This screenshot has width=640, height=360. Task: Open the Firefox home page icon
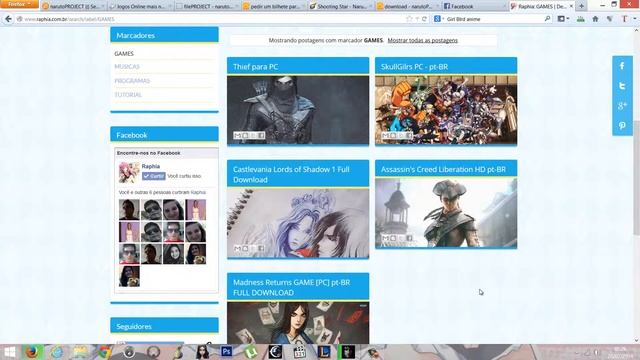point(596,19)
